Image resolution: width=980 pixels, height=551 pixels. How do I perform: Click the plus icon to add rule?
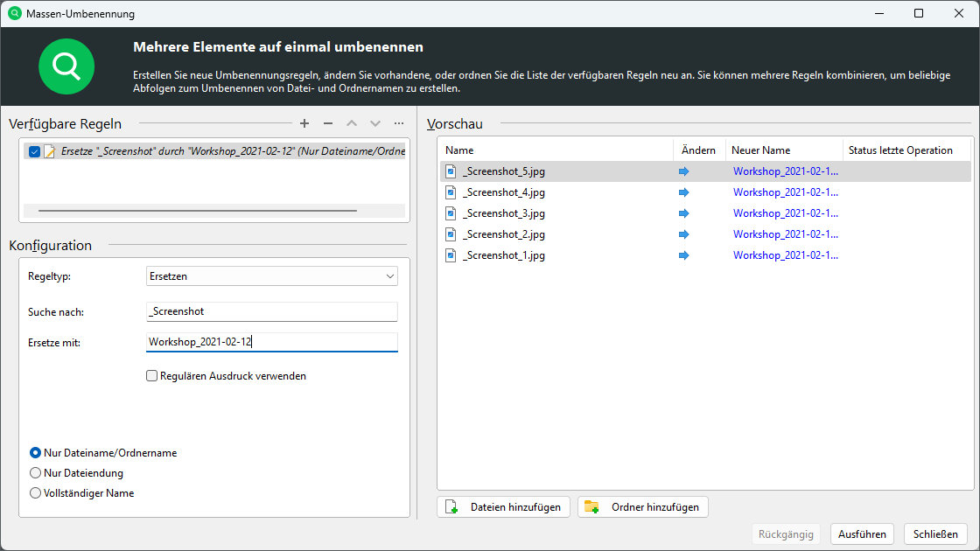[x=304, y=124]
